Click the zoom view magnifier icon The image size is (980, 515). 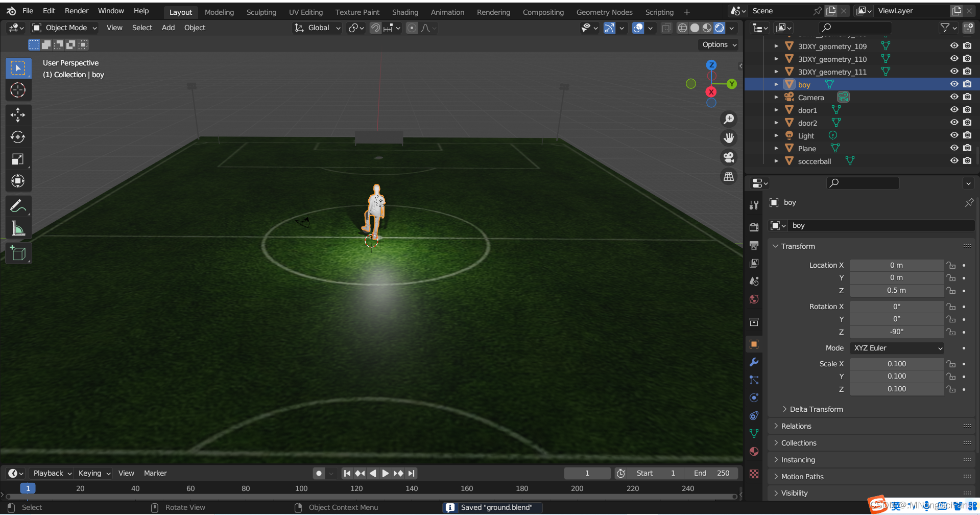click(x=729, y=119)
